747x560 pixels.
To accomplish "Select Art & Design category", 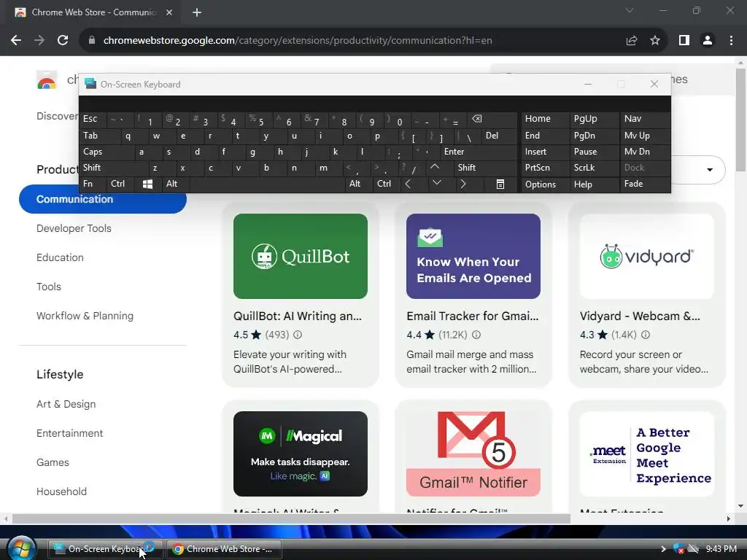I will (66, 404).
